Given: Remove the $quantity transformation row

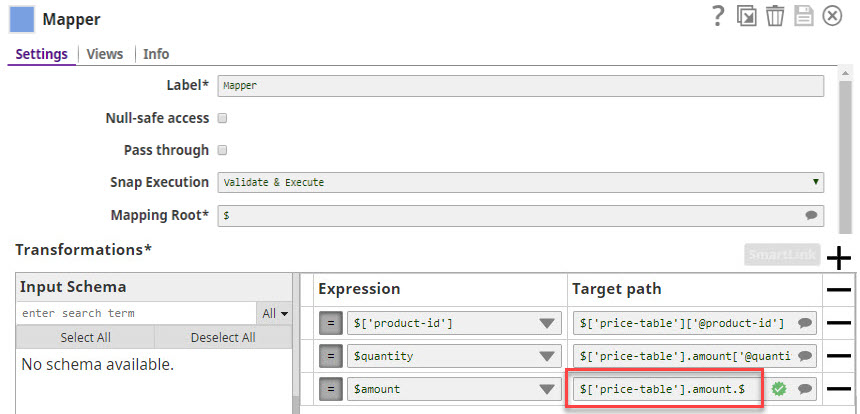Looking at the screenshot, I should pyautogui.click(x=839, y=356).
